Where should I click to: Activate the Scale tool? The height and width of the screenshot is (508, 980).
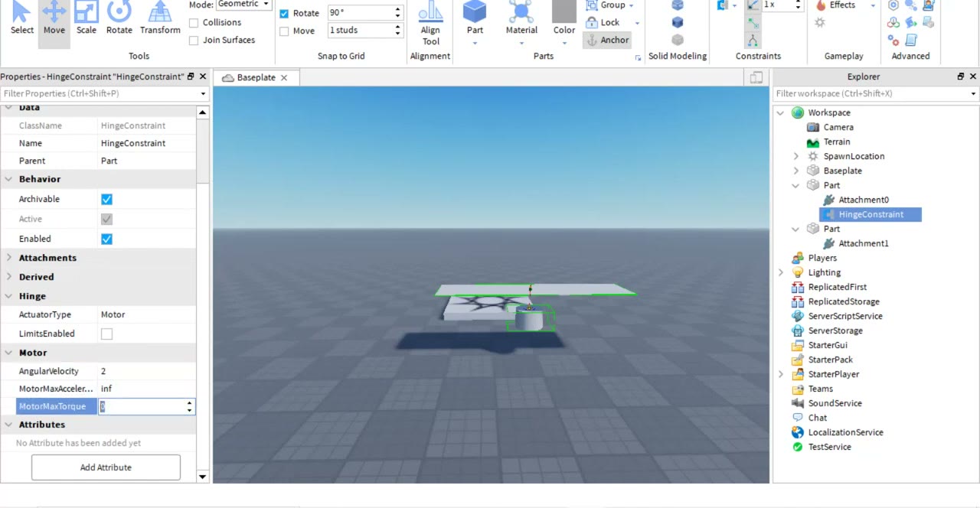pos(87,18)
